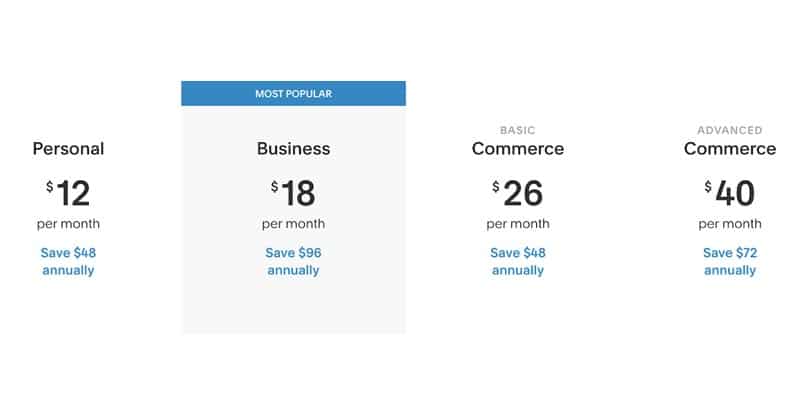
Task: Click the $26 Basic Commerce price
Action: 517,194
